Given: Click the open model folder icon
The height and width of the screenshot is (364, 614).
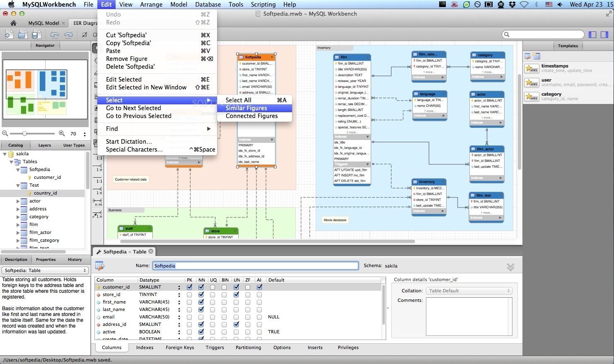Looking at the screenshot, I should [23, 35].
